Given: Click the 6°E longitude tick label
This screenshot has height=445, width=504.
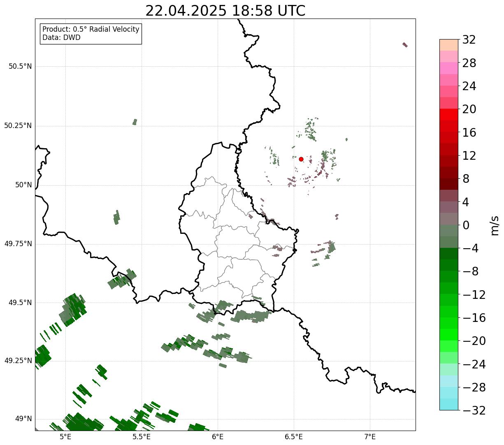Looking at the screenshot, I should [x=218, y=437].
